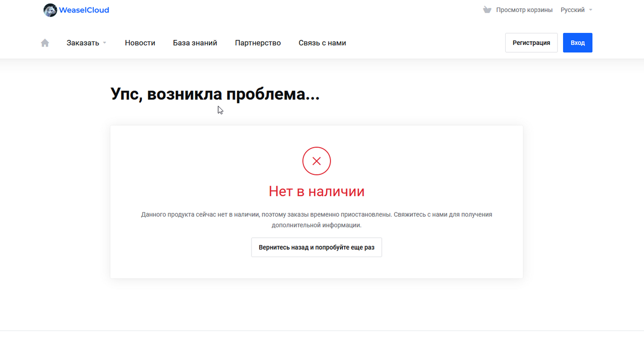Click the Данного продукта сейчас нет paragraph

pyautogui.click(x=317, y=220)
